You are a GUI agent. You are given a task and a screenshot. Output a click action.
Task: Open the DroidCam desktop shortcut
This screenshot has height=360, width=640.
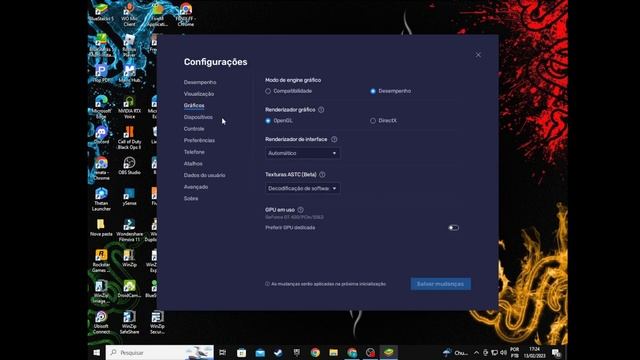[129, 288]
